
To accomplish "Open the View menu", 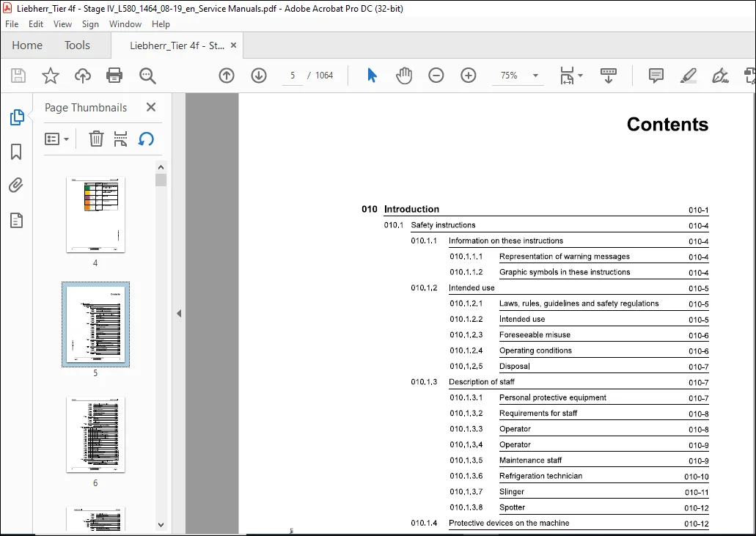I will pyautogui.click(x=62, y=24).
